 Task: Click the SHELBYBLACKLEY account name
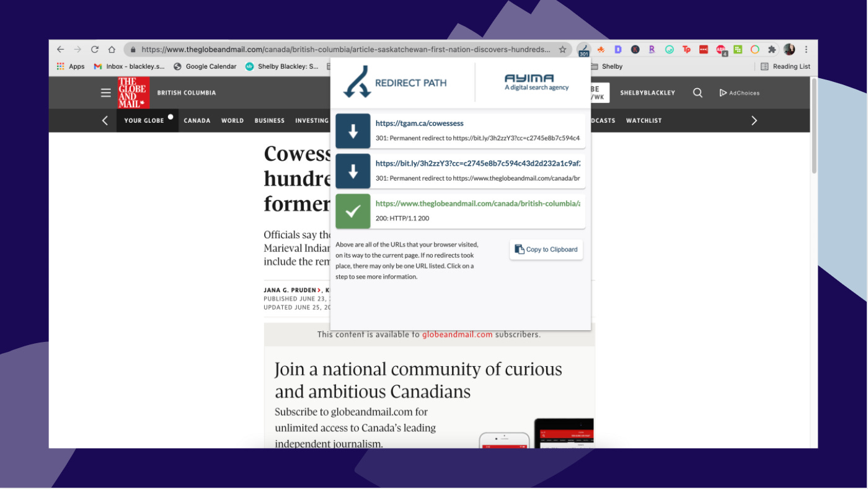coord(647,93)
